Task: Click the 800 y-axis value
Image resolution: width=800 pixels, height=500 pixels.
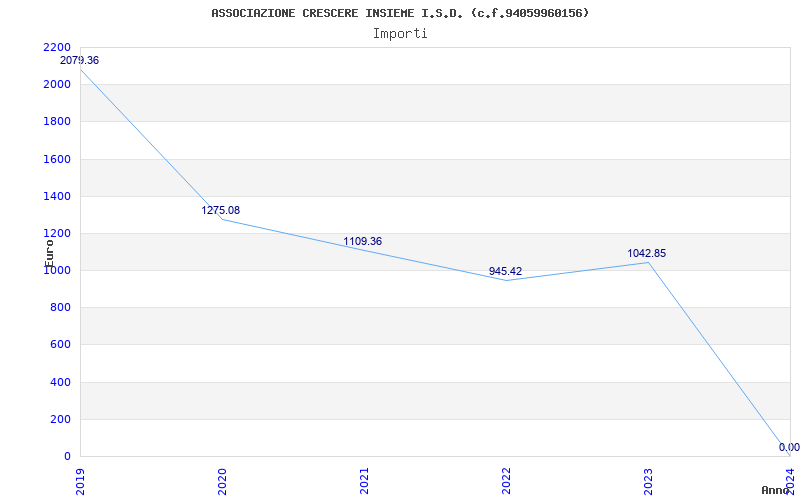Action: pos(60,308)
